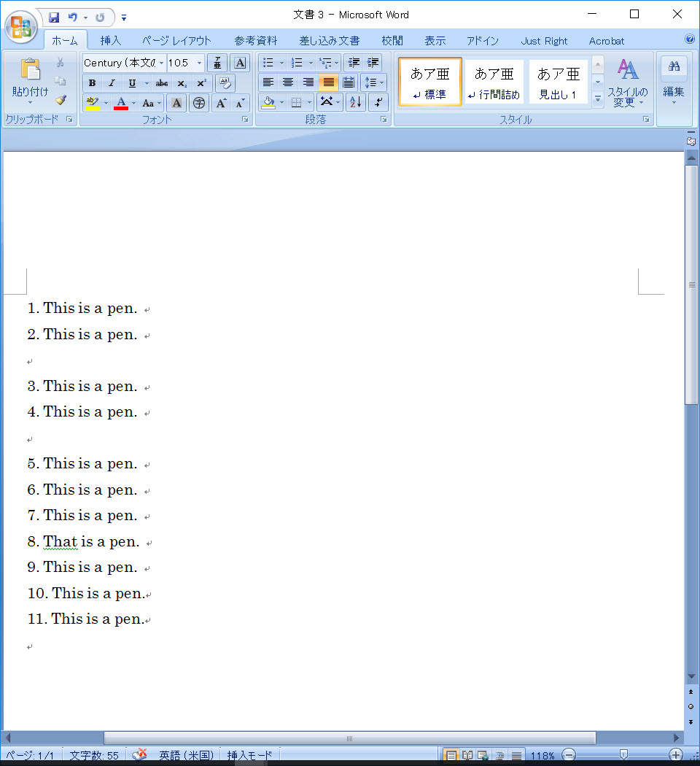Image resolution: width=700 pixels, height=766 pixels.
Task: Toggle strikethrough formatting
Action: [x=162, y=83]
